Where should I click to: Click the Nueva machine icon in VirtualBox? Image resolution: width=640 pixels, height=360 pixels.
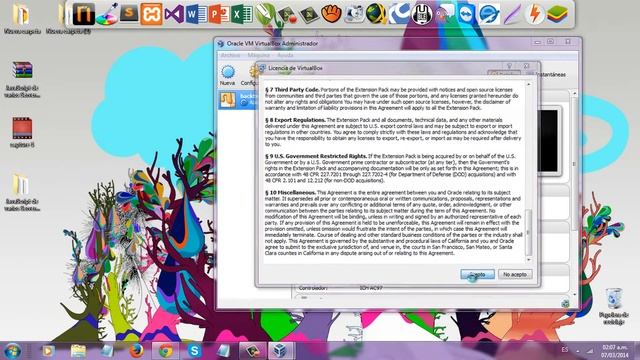tap(227, 75)
